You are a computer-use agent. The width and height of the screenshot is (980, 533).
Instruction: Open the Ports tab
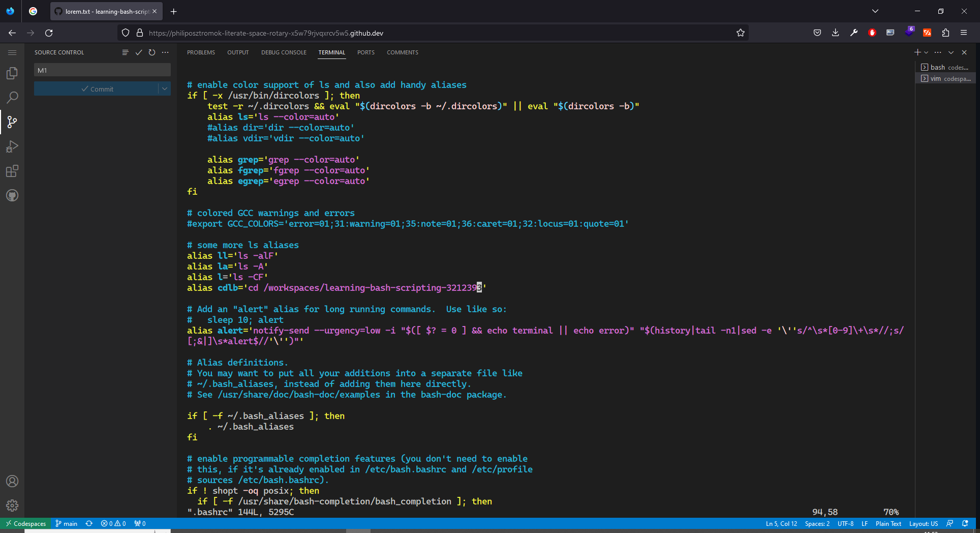tap(366, 52)
